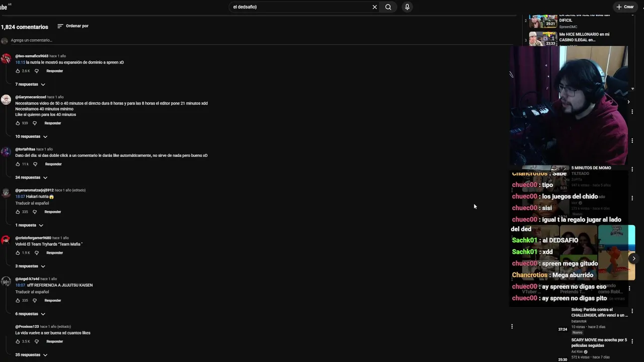Reply to the comment by @tortafritaa
This screenshot has height=362, width=644.
click(x=53, y=164)
